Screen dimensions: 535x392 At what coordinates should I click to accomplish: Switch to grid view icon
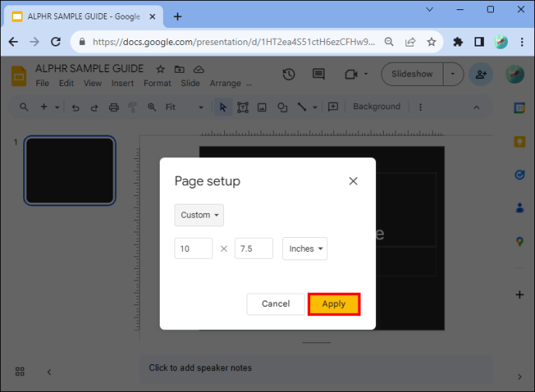tap(20, 372)
